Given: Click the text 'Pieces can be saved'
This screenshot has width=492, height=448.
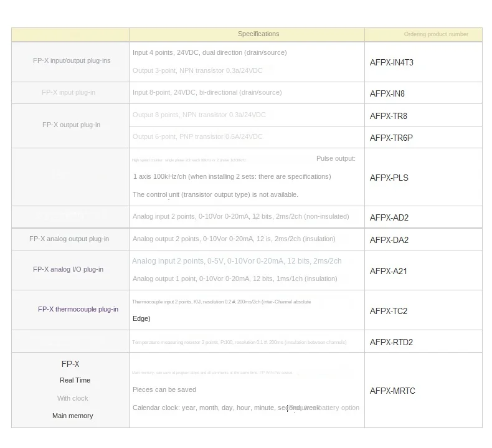Looking at the screenshot, I should click(164, 389).
